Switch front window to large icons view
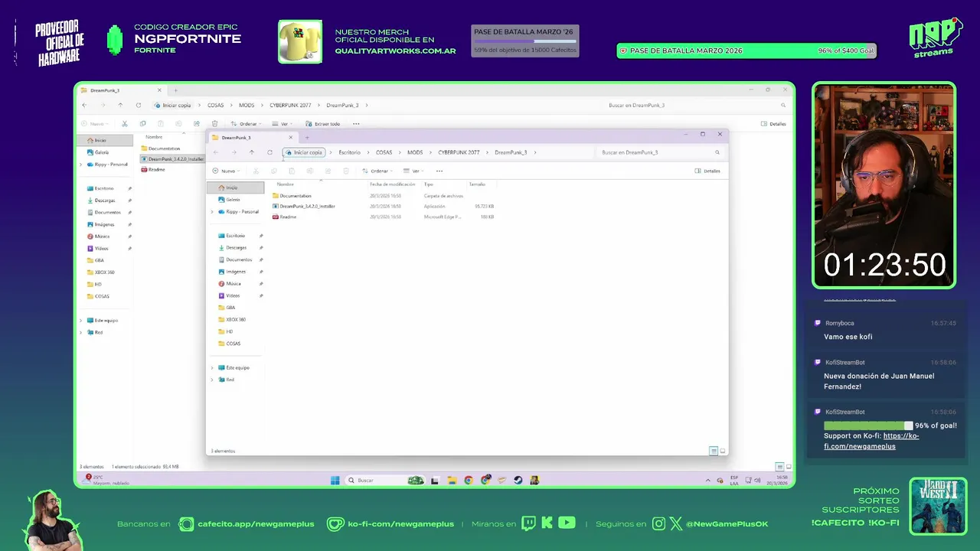The image size is (980, 551). [x=723, y=452]
